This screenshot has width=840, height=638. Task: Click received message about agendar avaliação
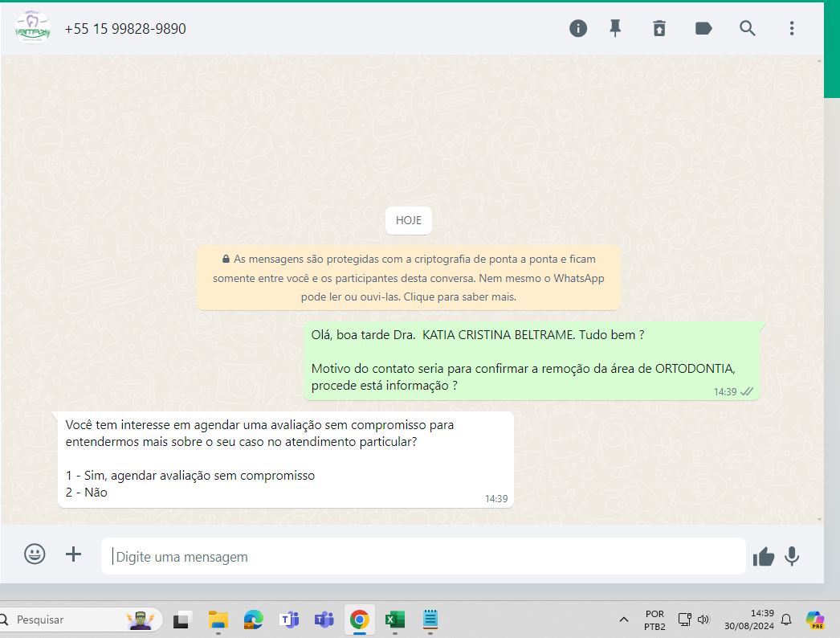(286, 459)
